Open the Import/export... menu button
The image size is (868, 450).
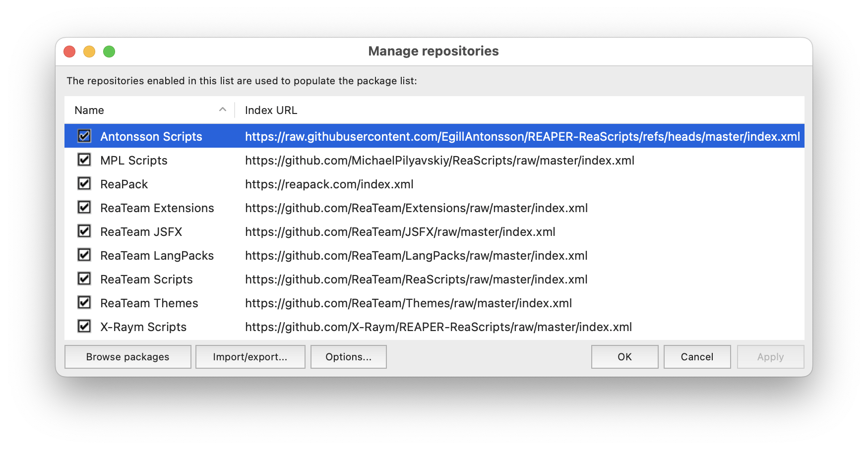(250, 357)
